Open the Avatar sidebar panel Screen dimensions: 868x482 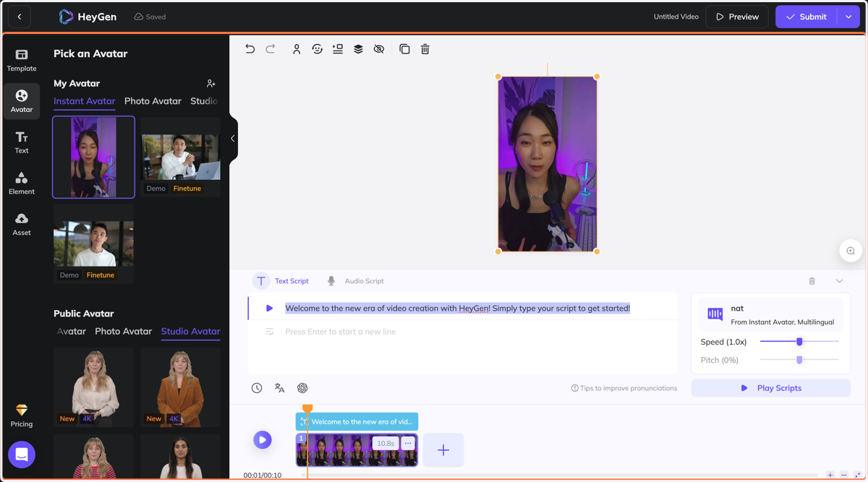click(22, 101)
